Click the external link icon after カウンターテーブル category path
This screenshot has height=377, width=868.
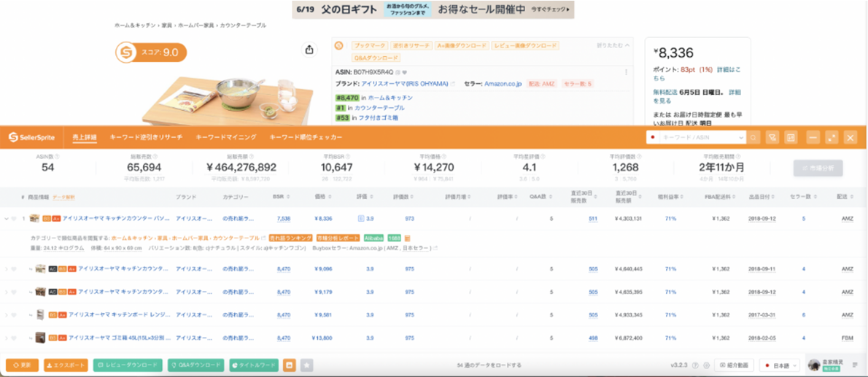coord(263,238)
